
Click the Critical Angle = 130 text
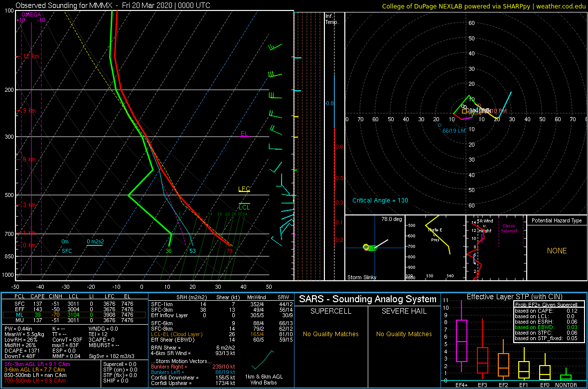380,200
